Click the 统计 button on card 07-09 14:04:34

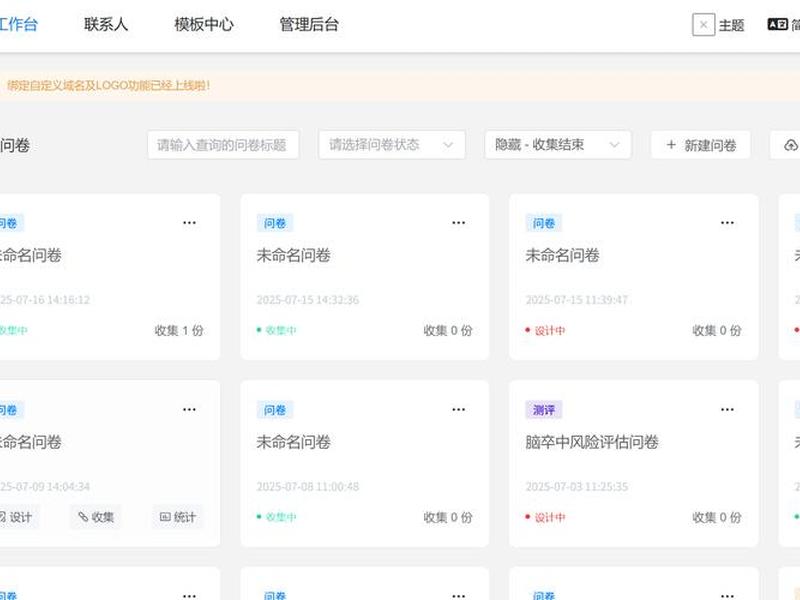point(178,517)
